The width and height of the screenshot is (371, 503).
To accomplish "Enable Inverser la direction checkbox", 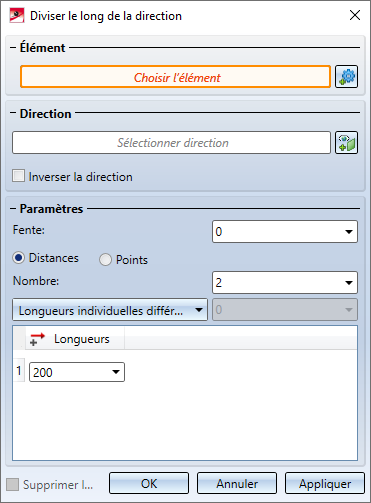I will (18, 176).
